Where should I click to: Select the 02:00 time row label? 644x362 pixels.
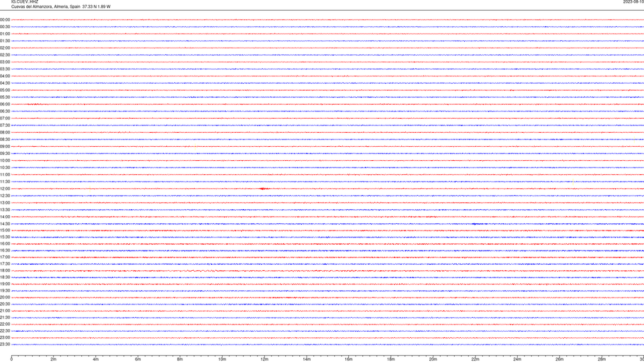(x=5, y=48)
